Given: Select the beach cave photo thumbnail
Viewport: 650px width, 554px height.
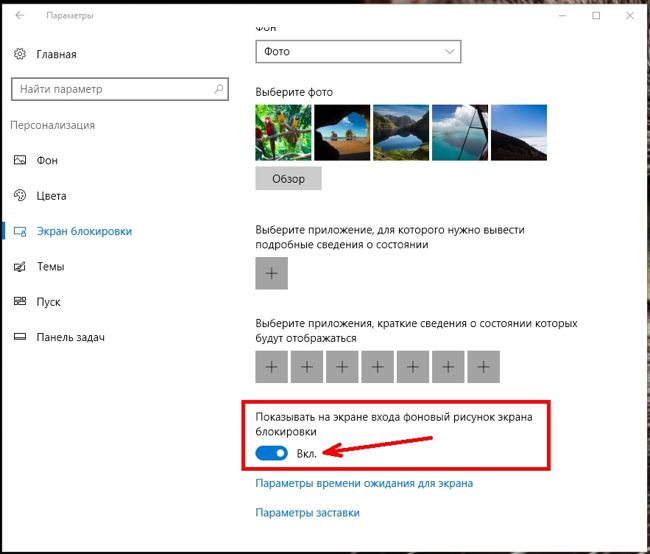Looking at the screenshot, I should pos(342,132).
